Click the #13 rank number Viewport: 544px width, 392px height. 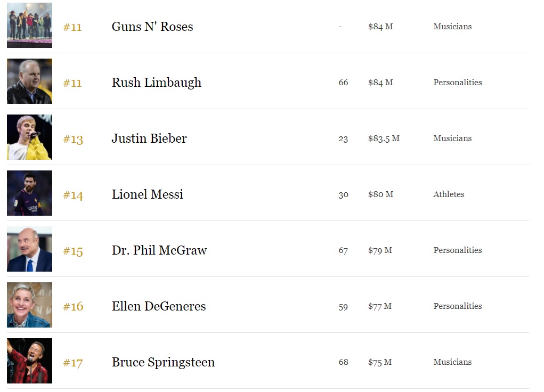(x=73, y=139)
